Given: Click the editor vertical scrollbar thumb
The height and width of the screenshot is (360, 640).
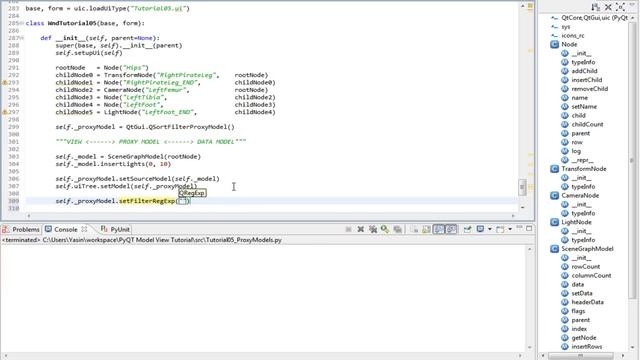Looking at the screenshot, I should coord(522,187).
